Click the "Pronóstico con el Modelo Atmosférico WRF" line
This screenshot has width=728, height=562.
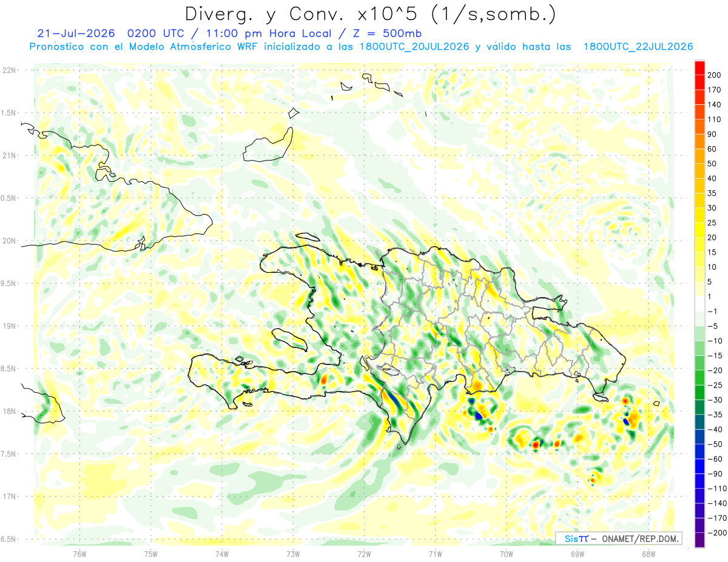pyautogui.click(x=144, y=47)
